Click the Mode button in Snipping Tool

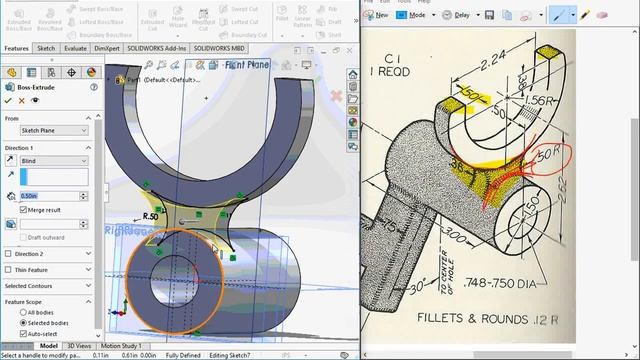pos(411,15)
